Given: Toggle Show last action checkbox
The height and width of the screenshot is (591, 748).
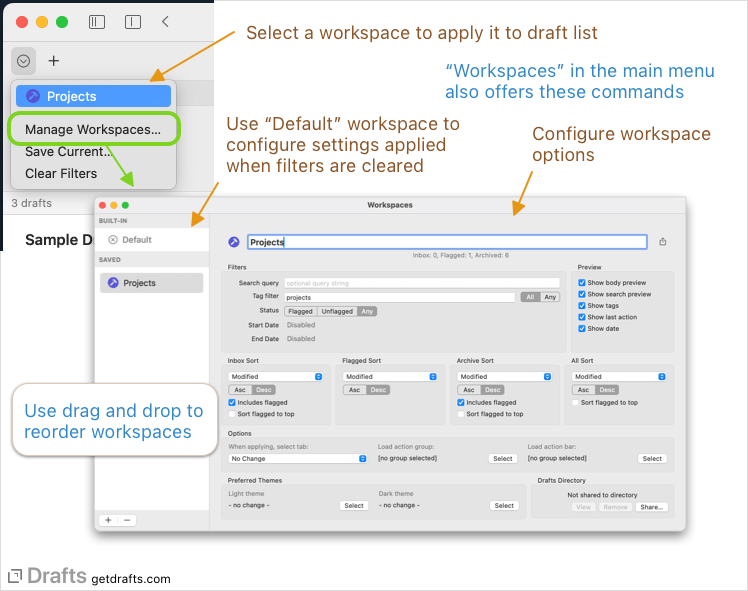Looking at the screenshot, I should coord(582,317).
